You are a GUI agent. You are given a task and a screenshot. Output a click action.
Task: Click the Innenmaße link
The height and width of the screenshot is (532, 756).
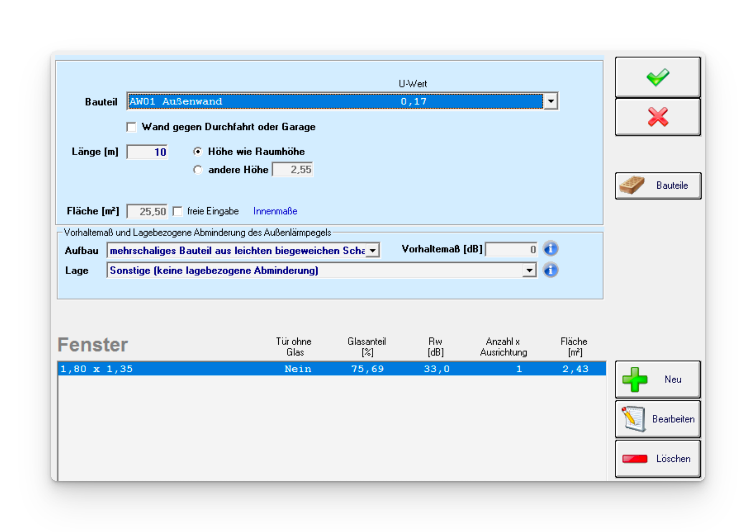(275, 211)
